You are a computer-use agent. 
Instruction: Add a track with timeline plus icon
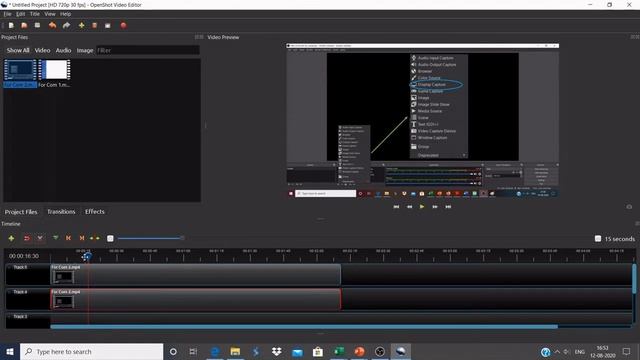11,238
